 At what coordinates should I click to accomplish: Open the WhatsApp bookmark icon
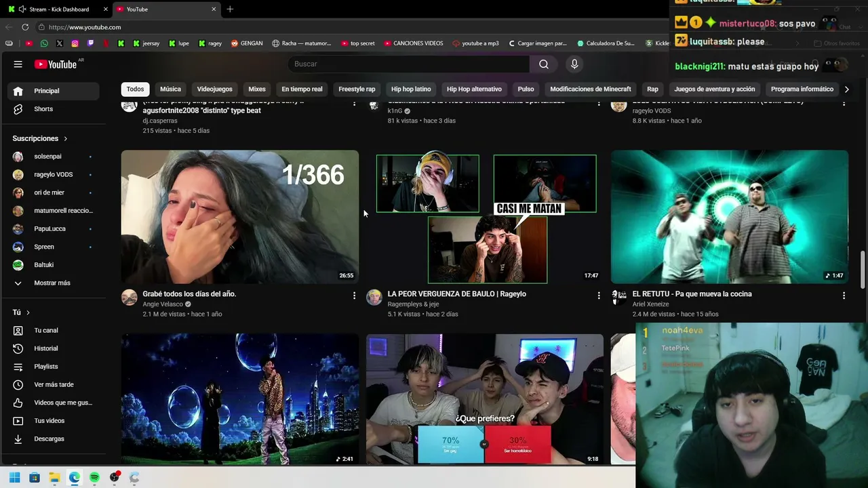44,43
